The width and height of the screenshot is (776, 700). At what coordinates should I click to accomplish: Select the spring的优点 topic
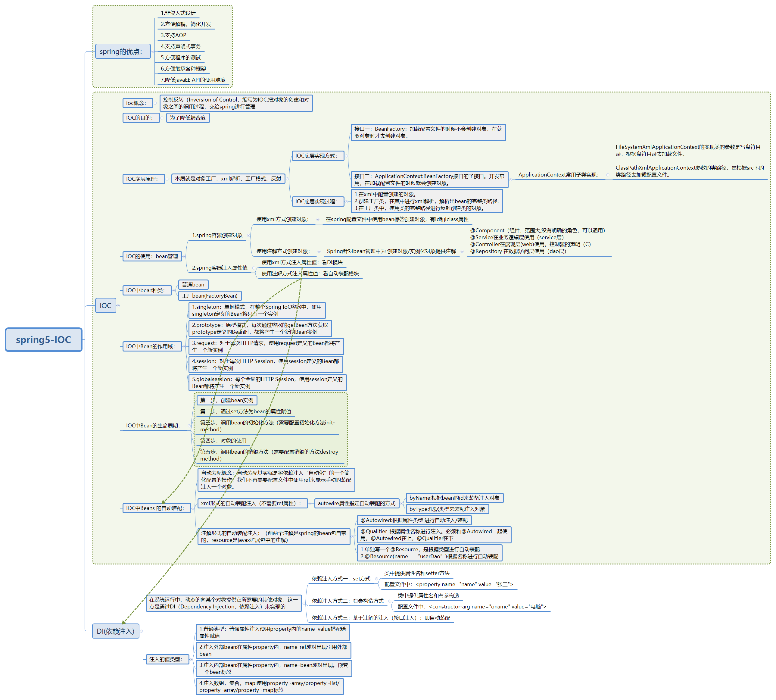coord(123,52)
